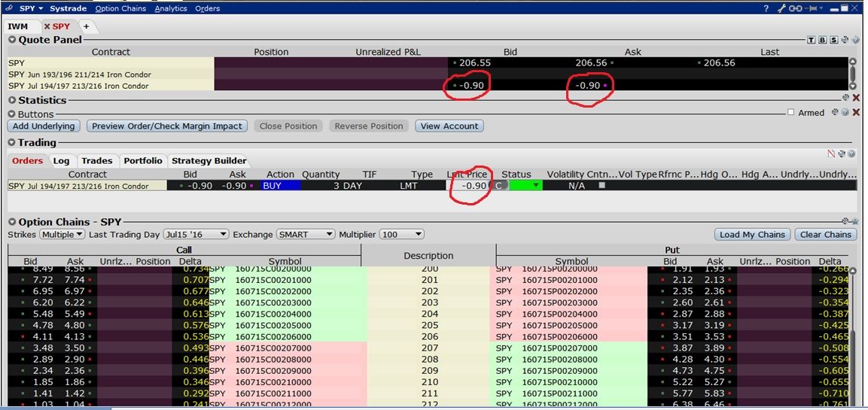Click the C button next to the limit price
Viewport: 868px width, 410px height.
498,186
